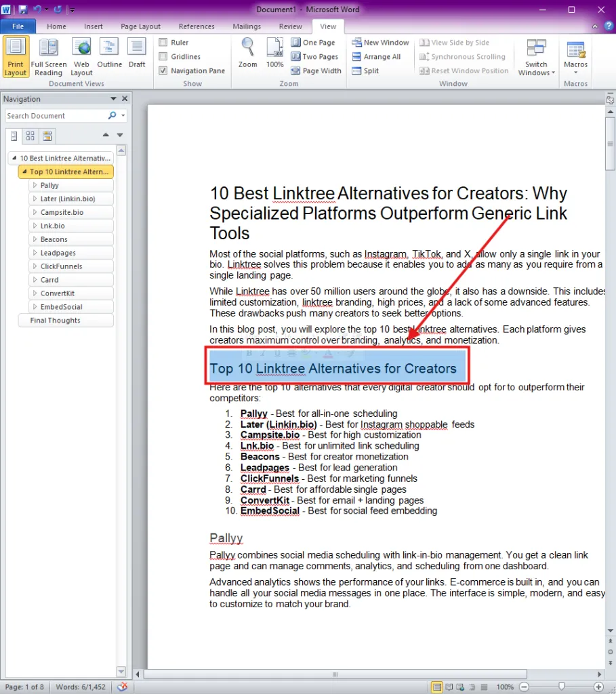Open the File menu tab

click(18, 26)
